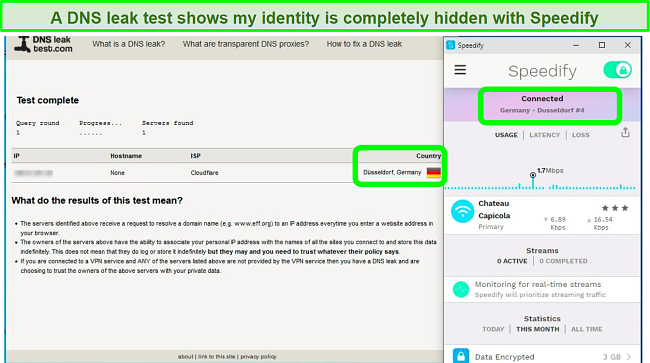Select the Chateau Capicola Wi-Fi icon
650x363 pixels.
point(462,211)
